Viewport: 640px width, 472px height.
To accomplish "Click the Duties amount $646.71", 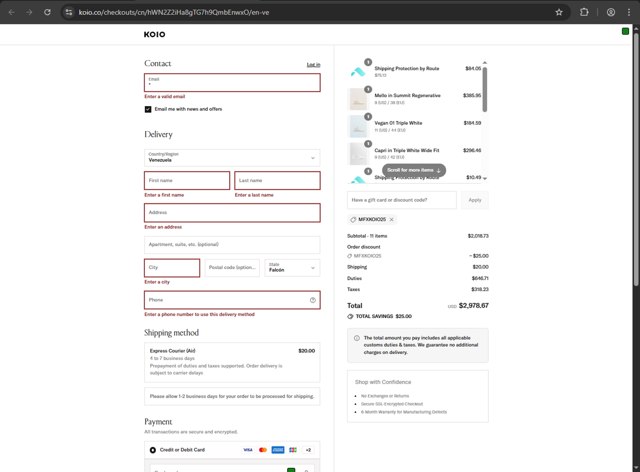I will [x=480, y=278].
